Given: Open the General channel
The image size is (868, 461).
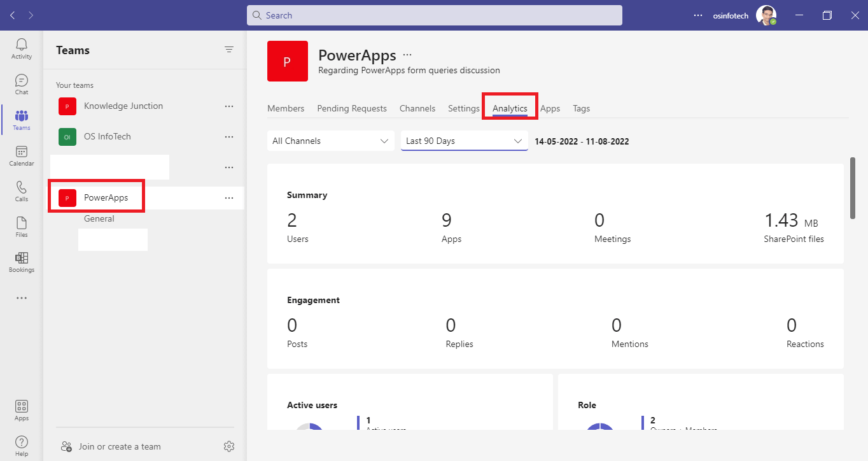Looking at the screenshot, I should (99, 218).
